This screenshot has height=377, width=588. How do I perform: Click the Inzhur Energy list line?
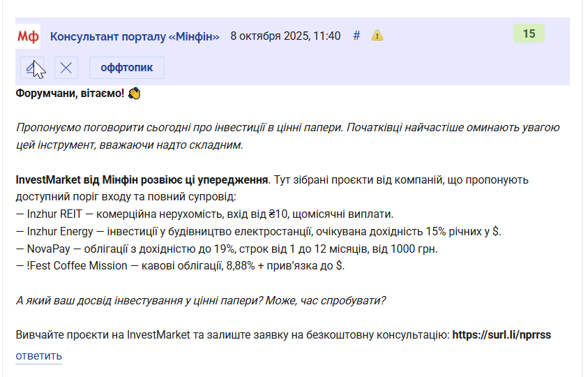pos(258,231)
